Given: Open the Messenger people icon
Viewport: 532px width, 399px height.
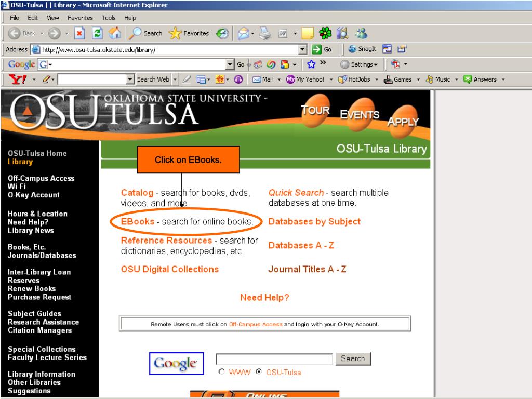Looking at the screenshot, I should [x=361, y=33].
